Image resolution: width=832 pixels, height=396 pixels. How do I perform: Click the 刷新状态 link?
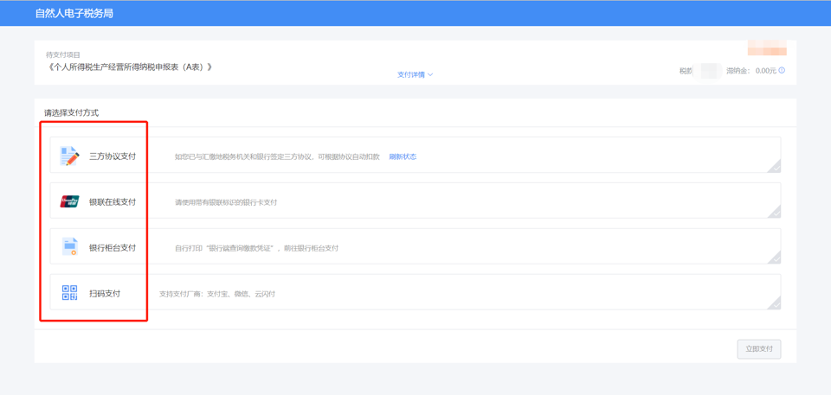pyautogui.click(x=403, y=157)
